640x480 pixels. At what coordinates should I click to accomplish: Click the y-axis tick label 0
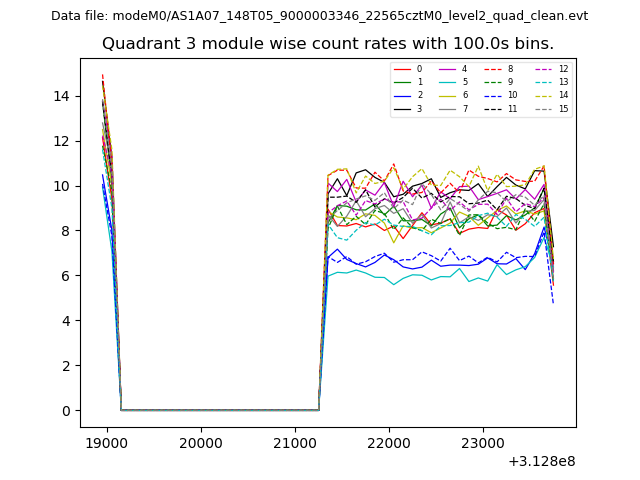click(x=66, y=411)
